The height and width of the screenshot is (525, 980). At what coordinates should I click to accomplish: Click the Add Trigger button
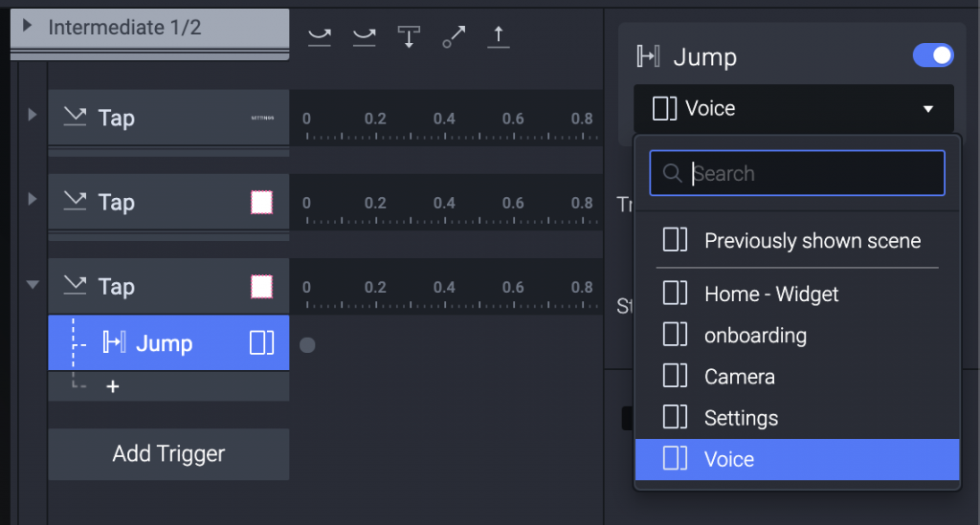pos(168,454)
